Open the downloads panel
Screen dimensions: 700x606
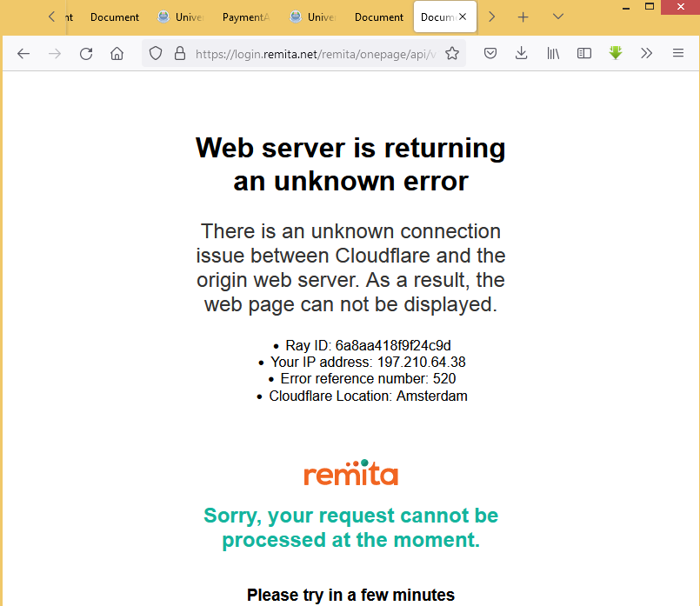click(521, 54)
